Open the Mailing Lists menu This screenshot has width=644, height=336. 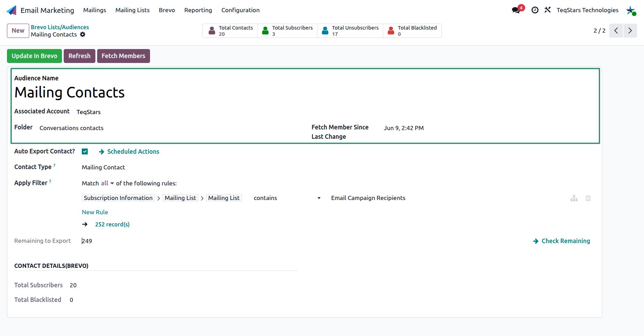coord(133,10)
